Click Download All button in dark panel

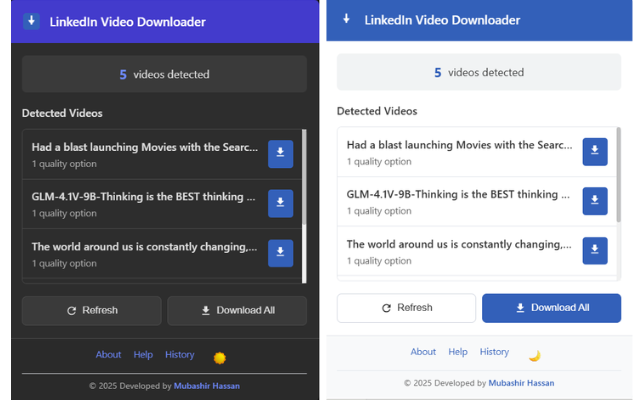pyautogui.click(x=237, y=311)
